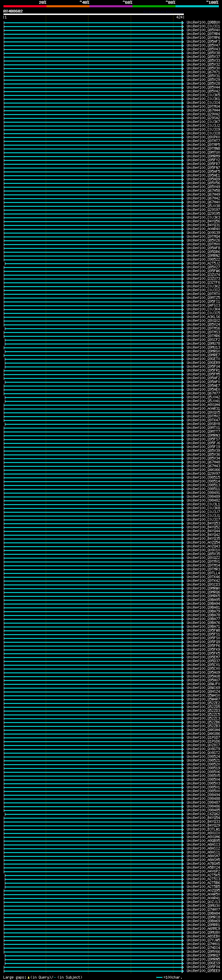Viewport: 222px width, 980px height.
Task: Click hit label UniRef100_B4YQ35
Action: (x=203, y=539)
